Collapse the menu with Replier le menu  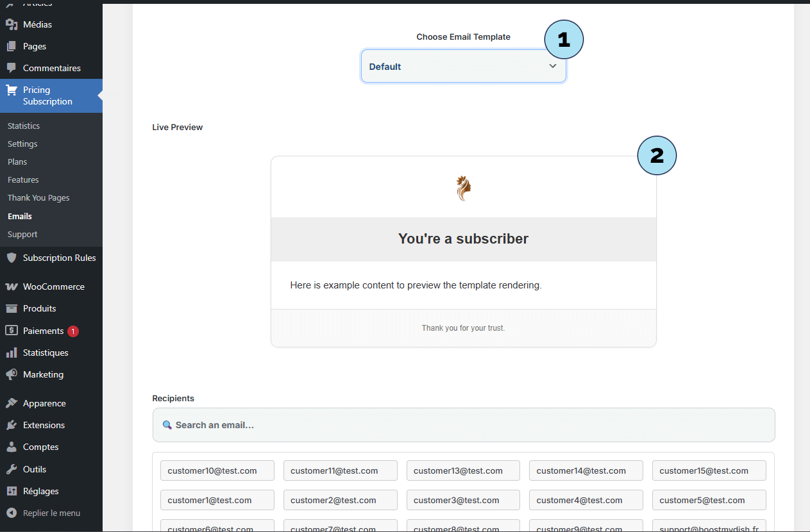tap(51, 513)
